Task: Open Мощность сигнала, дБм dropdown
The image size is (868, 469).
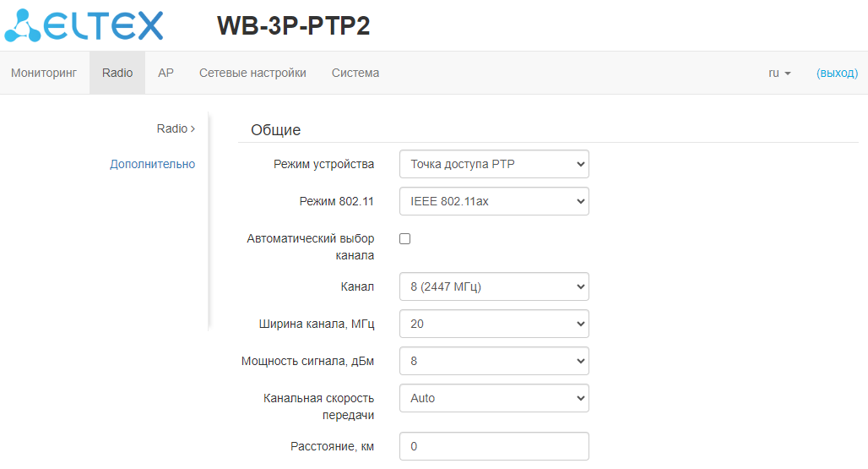Action: click(494, 361)
